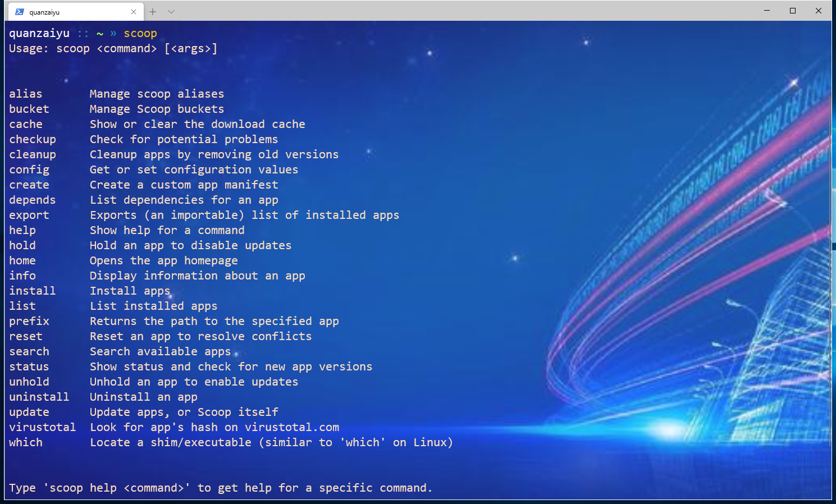This screenshot has width=836, height=504.
Task: Open a new tab with plus button
Action: [x=153, y=12]
